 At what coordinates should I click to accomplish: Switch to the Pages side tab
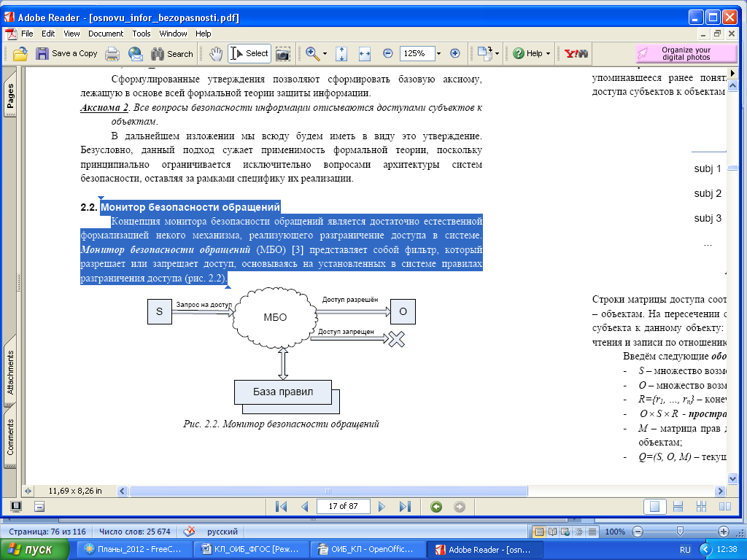(x=10, y=96)
